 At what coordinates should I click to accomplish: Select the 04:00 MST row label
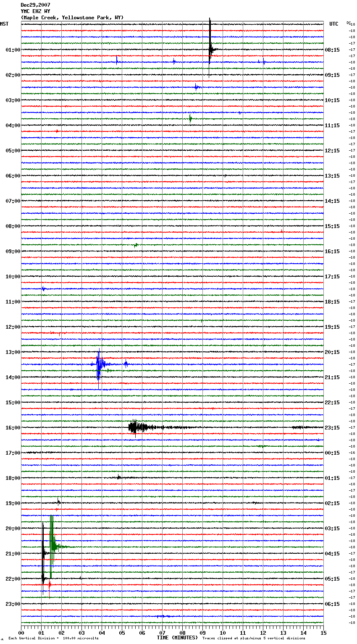[13, 126]
